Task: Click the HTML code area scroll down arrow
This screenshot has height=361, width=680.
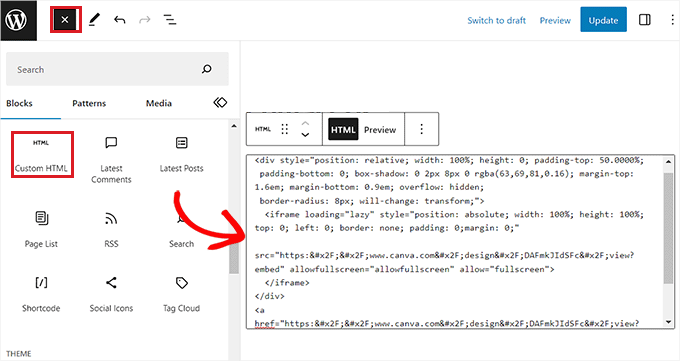Action: 668,322
